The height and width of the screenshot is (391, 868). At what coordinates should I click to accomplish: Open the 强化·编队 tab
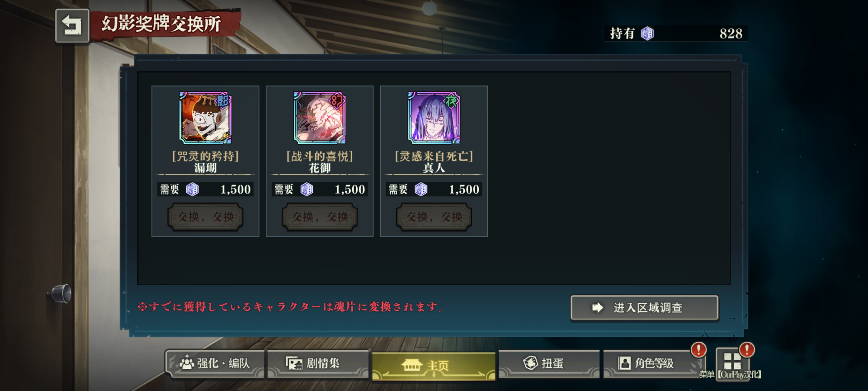coord(215,364)
